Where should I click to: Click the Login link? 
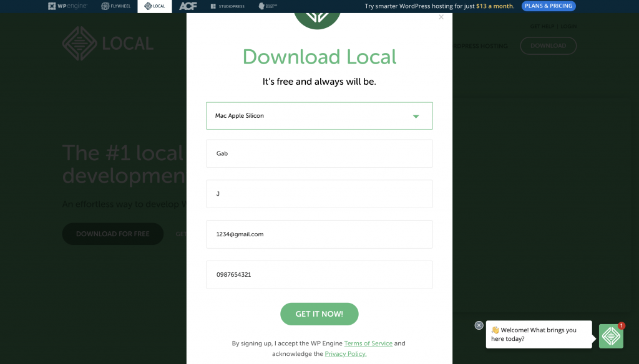pyautogui.click(x=568, y=26)
